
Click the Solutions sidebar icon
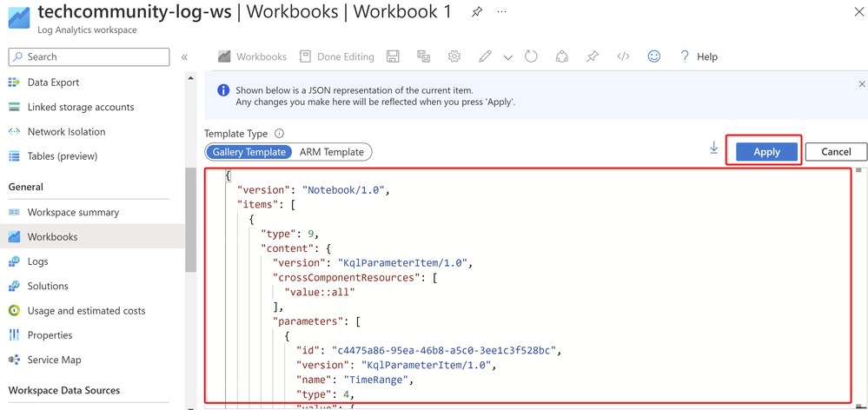click(15, 286)
